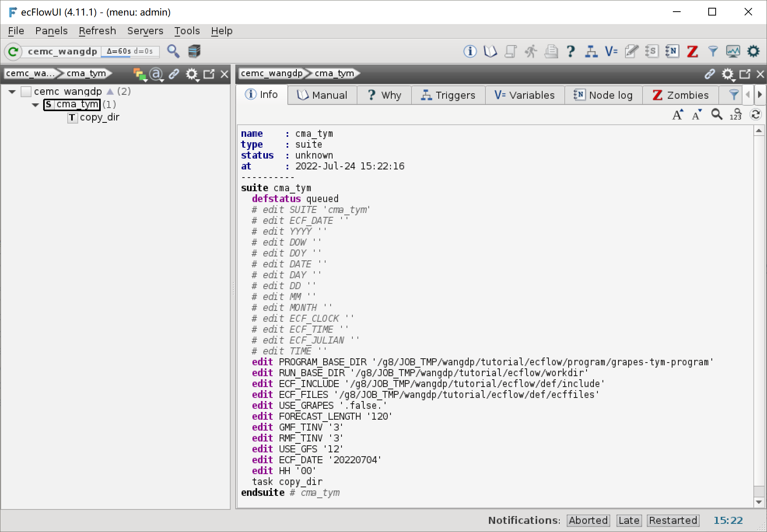The width and height of the screenshot is (767, 532).
Task: Click the Server log S icon in toolbar
Action: 651,51
